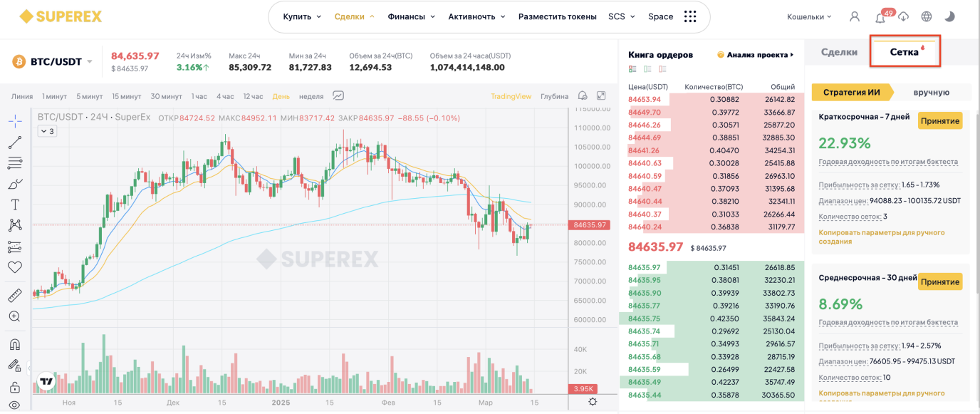Image resolution: width=980 pixels, height=414 pixels.
Task: Open the Анализ проекта link
Action: coord(756,55)
